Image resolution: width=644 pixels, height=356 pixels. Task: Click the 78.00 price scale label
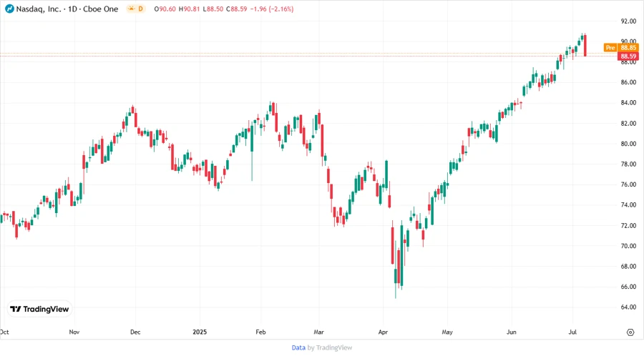[x=629, y=164]
